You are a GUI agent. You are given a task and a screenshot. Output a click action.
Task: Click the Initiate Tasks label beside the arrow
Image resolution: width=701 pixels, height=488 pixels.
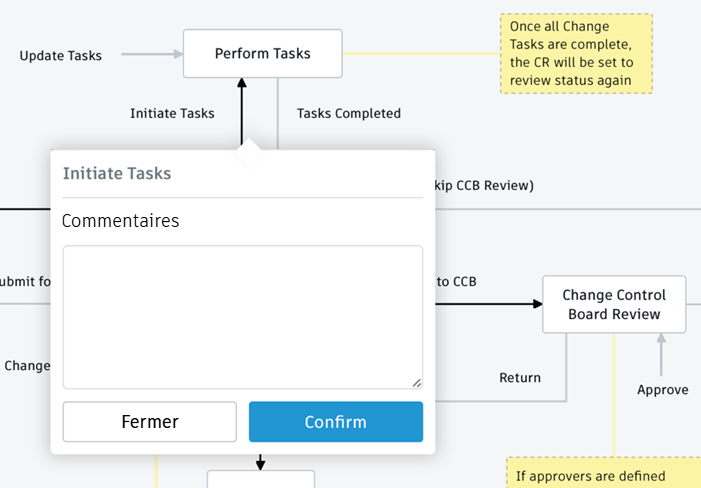[x=172, y=113]
